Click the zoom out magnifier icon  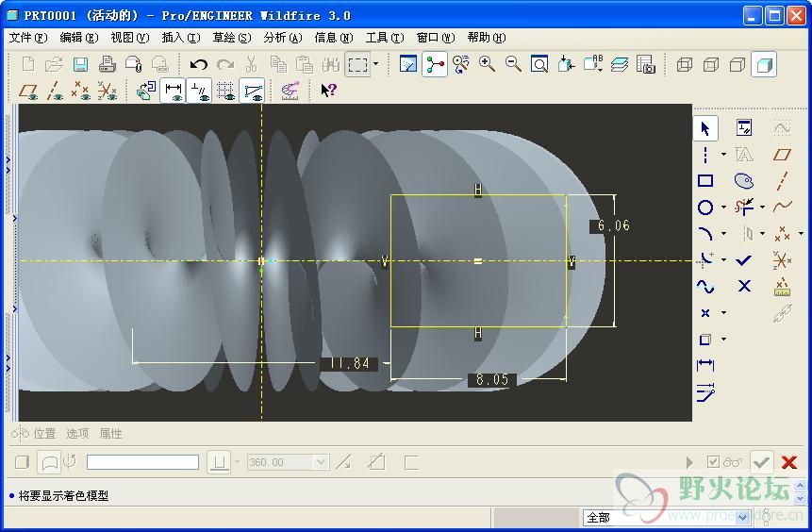click(513, 65)
